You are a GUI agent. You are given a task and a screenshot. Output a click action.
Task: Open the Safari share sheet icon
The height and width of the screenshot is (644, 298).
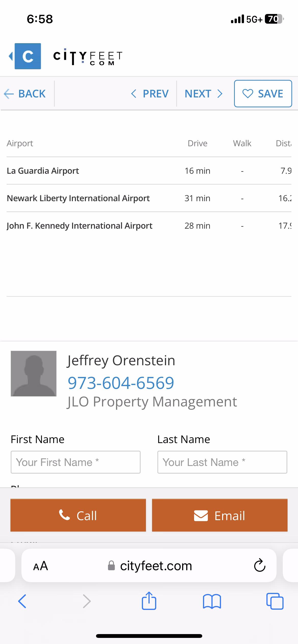(149, 601)
